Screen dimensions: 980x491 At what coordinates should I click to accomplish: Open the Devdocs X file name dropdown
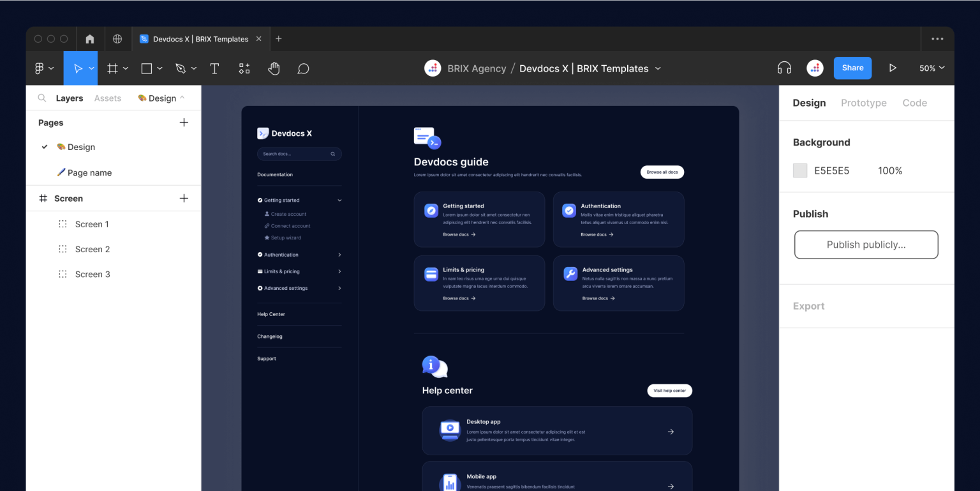[659, 68]
